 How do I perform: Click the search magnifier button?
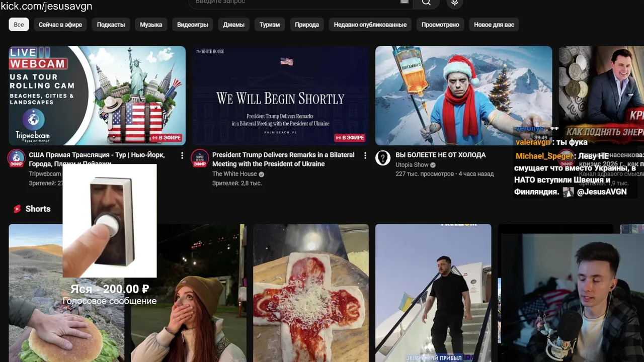(426, 3)
